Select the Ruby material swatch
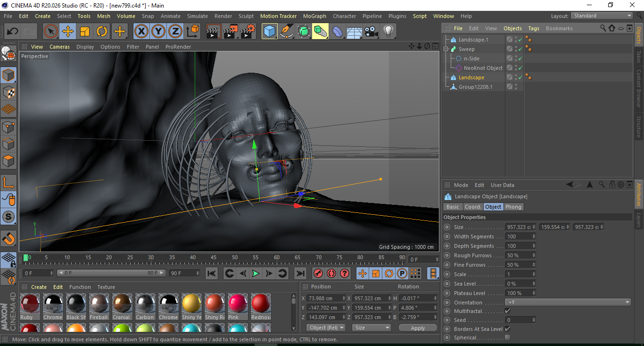 click(30, 306)
